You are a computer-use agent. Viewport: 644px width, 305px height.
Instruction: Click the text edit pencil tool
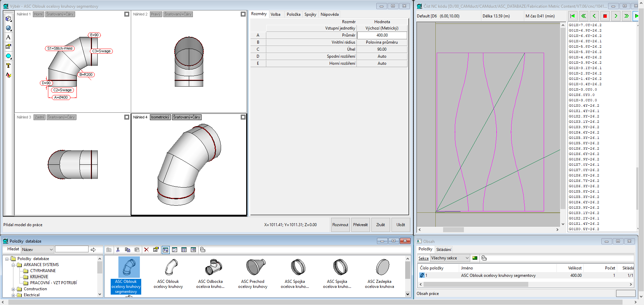pos(8,75)
